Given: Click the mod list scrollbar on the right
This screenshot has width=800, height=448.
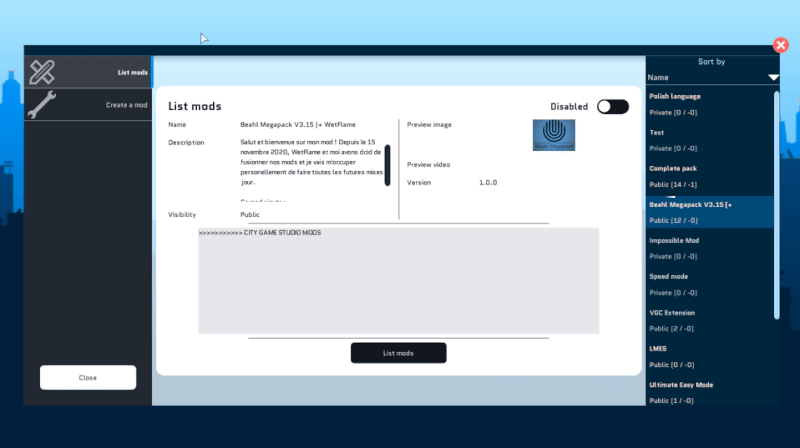Looking at the screenshot, I should coord(777,200).
